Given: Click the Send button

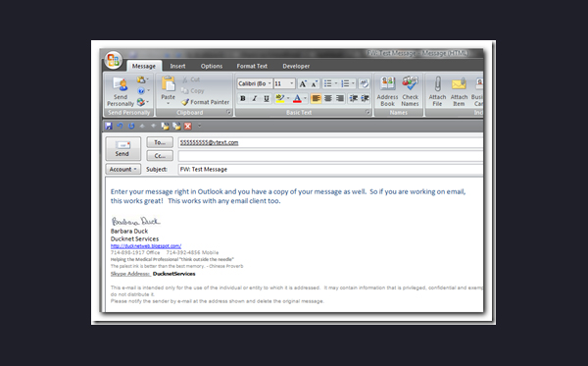Looking at the screenshot, I should tap(123, 148).
